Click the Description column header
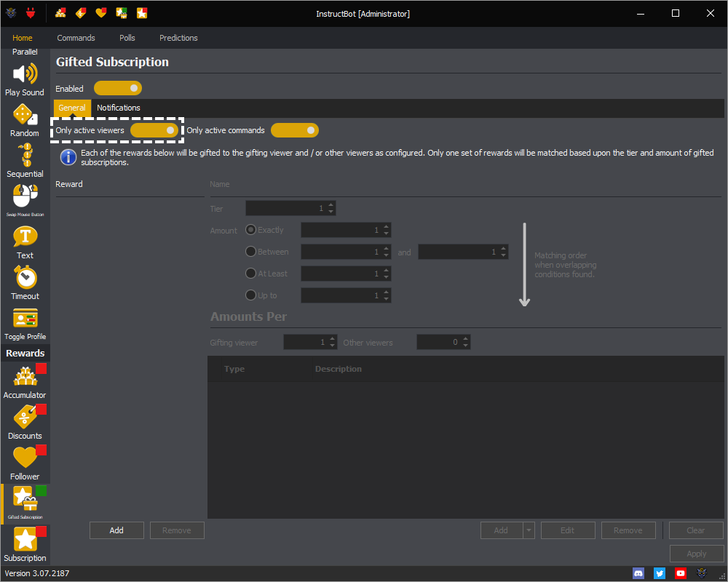Viewport: 728px width, 582px height. coord(339,369)
